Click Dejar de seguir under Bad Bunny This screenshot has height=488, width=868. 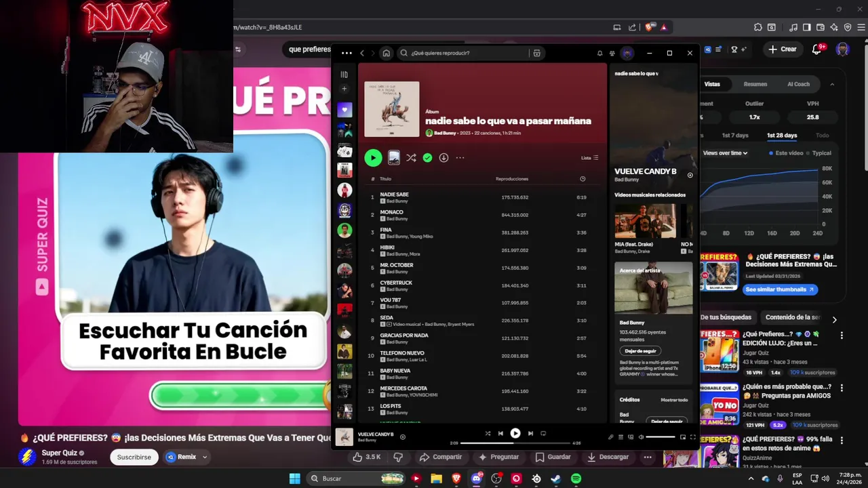point(640,350)
